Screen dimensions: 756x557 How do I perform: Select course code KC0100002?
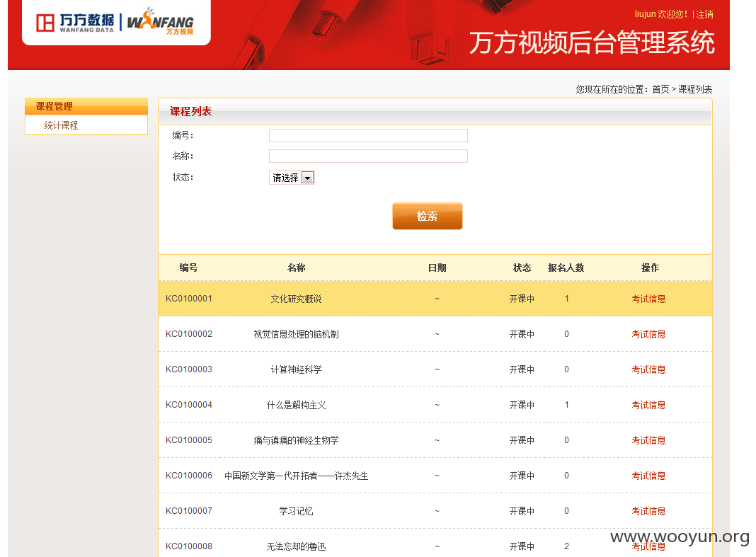click(189, 334)
